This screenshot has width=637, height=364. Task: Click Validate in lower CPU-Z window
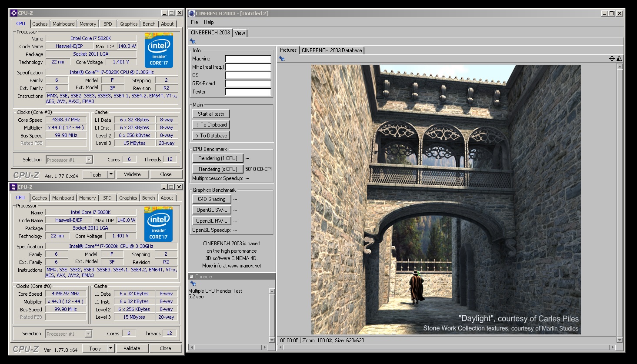pos(132,348)
